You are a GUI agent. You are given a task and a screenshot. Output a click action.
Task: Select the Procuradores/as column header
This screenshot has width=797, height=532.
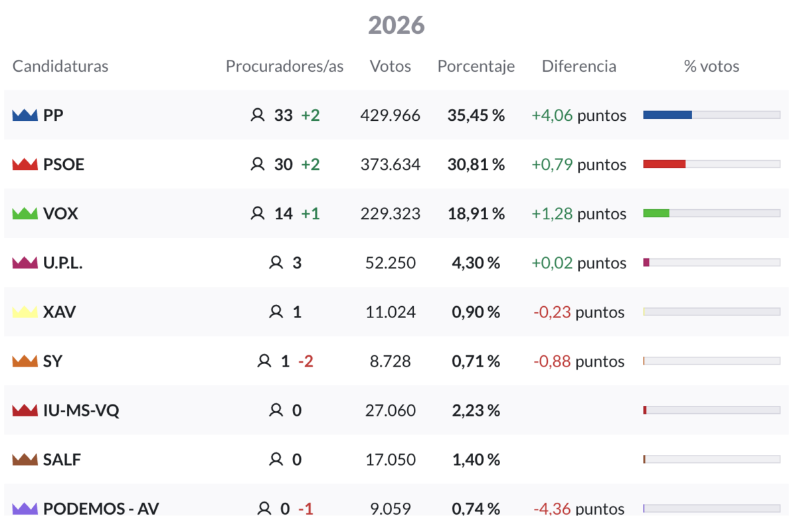pyautogui.click(x=284, y=66)
